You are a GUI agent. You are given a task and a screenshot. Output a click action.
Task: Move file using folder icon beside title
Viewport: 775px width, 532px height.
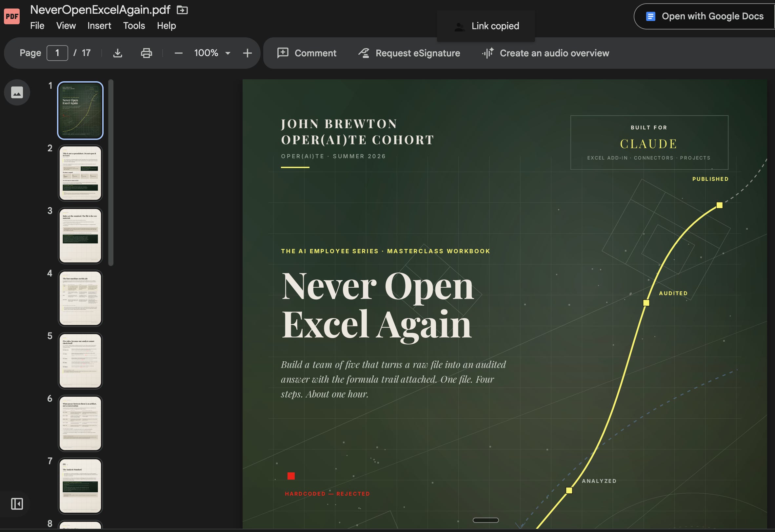182,10
